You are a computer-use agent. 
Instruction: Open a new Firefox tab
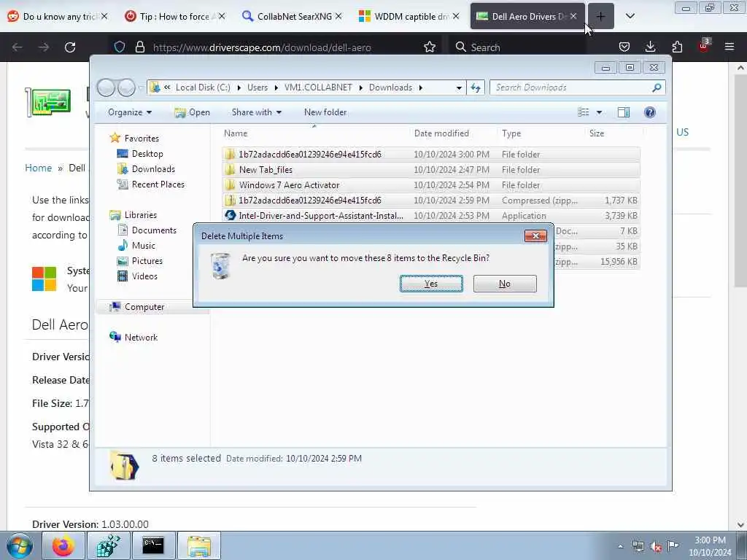(601, 16)
